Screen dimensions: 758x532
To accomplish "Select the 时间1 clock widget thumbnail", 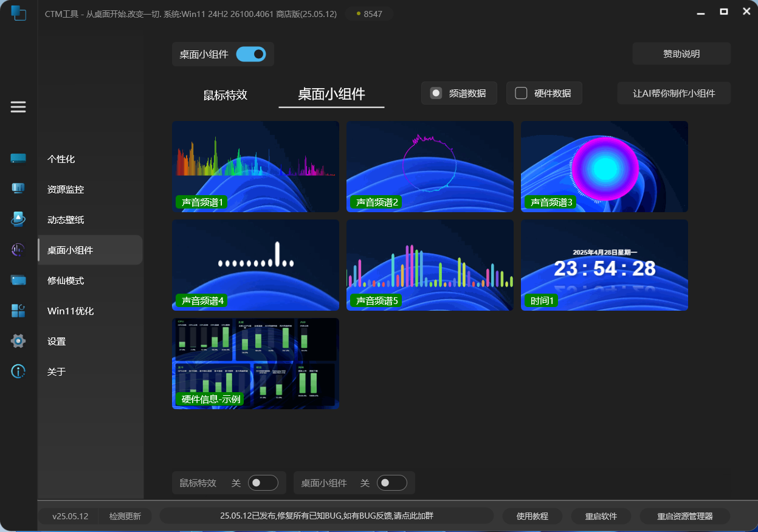I will tap(604, 265).
